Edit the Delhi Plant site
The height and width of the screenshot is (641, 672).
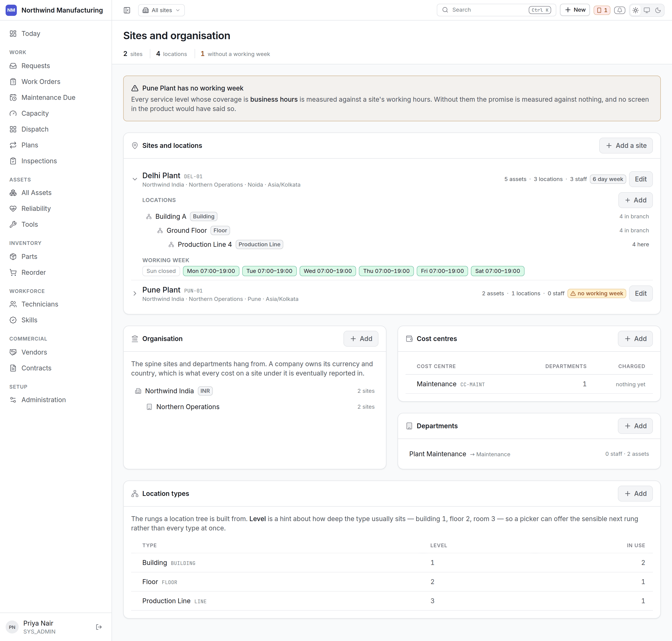click(x=640, y=179)
